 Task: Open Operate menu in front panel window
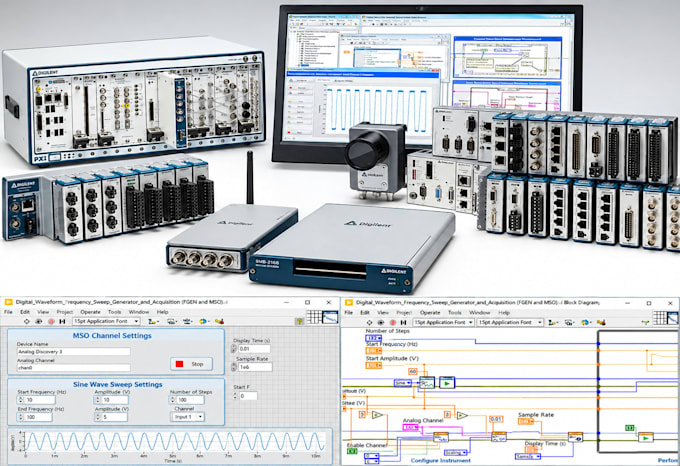click(91, 312)
